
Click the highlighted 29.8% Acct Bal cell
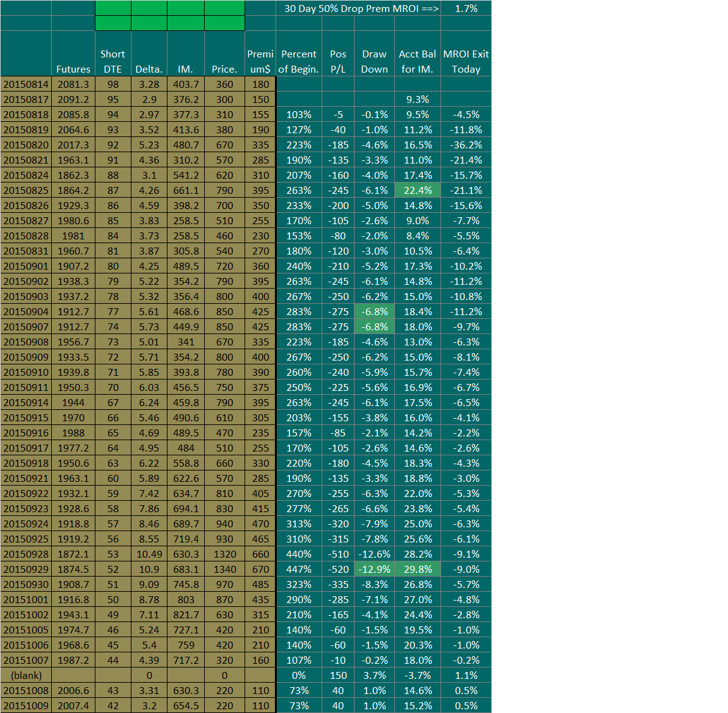click(x=417, y=570)
